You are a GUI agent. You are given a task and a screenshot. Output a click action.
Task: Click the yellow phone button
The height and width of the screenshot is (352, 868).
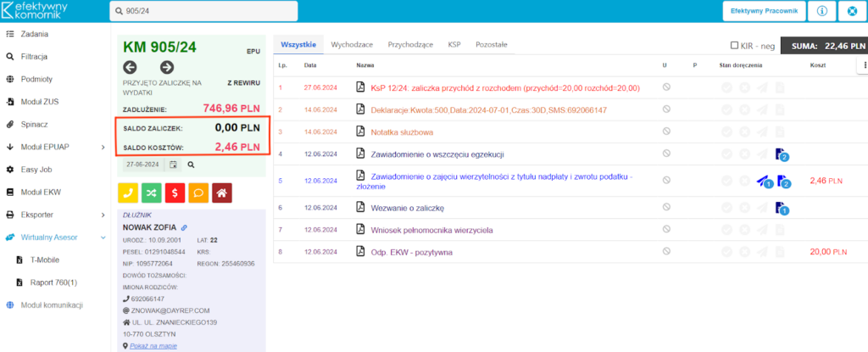click(128, 193)
